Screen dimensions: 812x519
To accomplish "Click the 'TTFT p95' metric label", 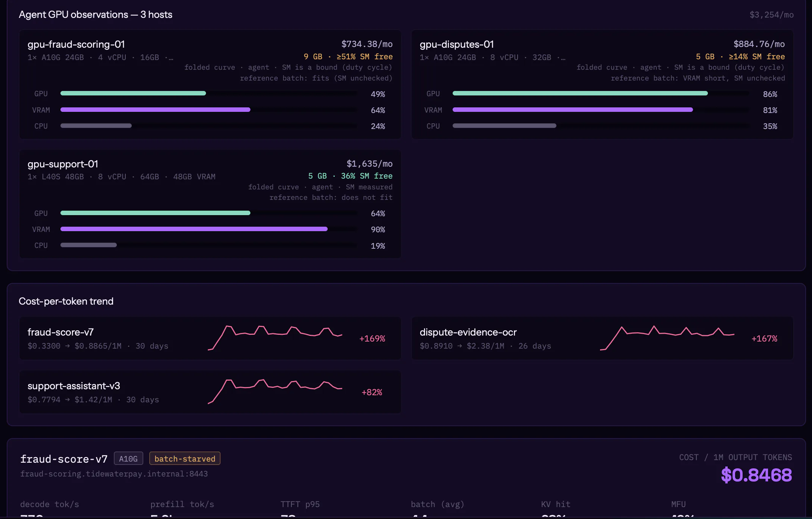I will coord(300,504).
